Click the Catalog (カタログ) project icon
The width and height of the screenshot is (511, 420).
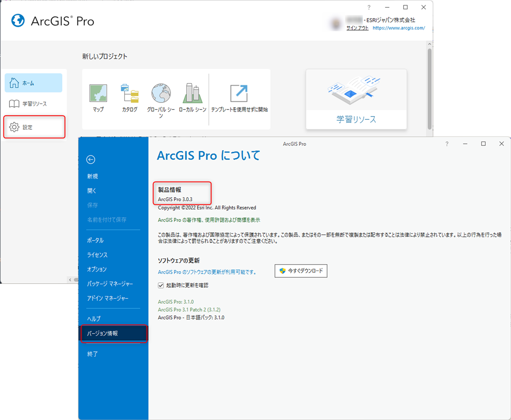click(130, 93)
